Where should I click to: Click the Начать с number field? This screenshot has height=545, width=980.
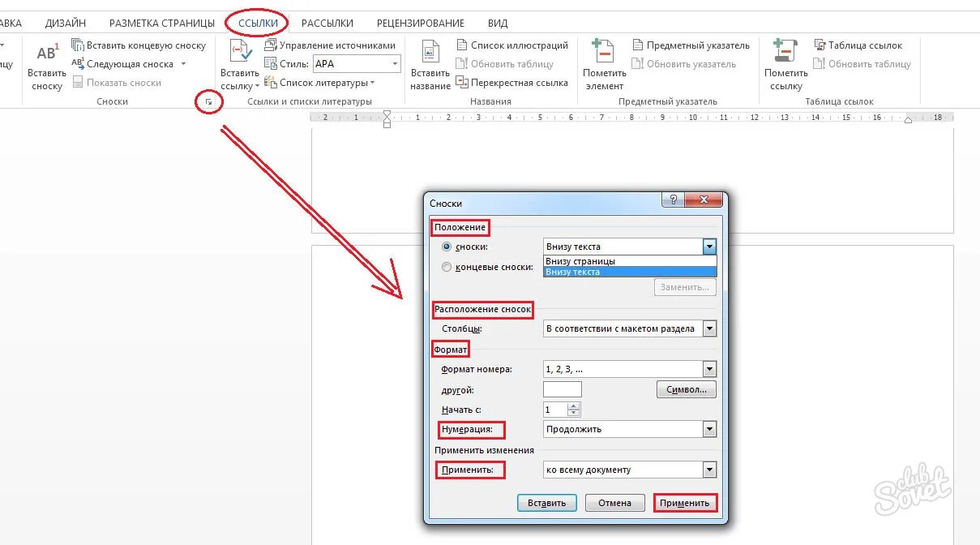click(555, 410)
